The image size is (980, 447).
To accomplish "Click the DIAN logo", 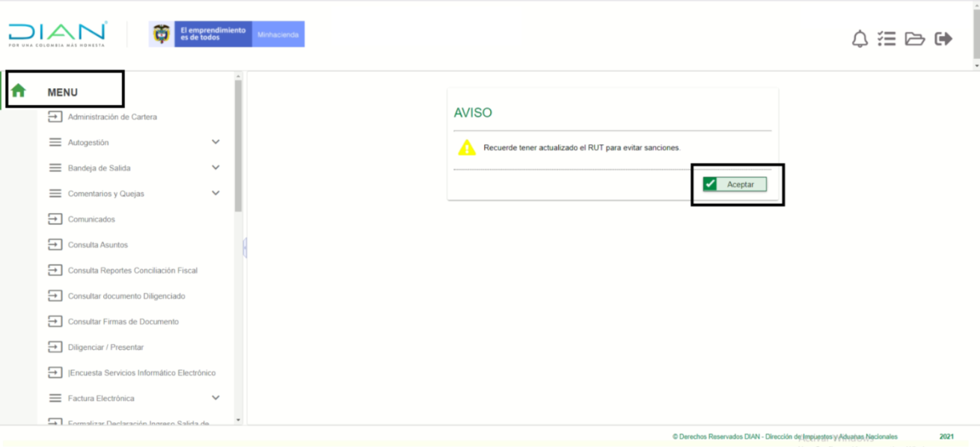I will coord(58,34).
